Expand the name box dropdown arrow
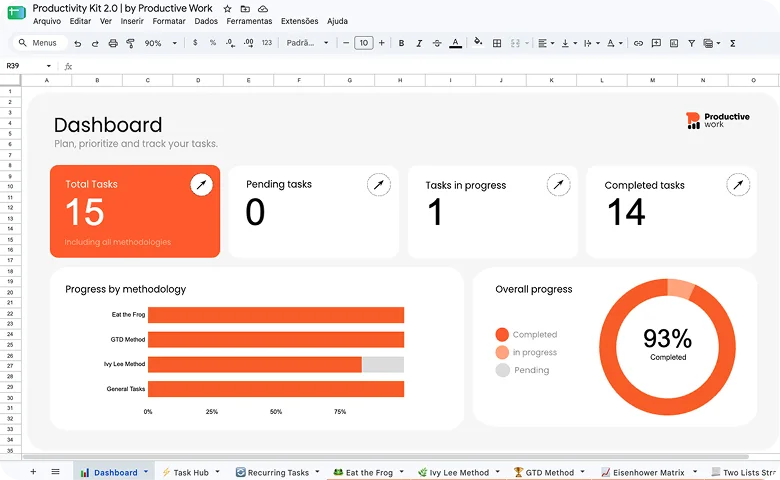 tap(49, 66)
